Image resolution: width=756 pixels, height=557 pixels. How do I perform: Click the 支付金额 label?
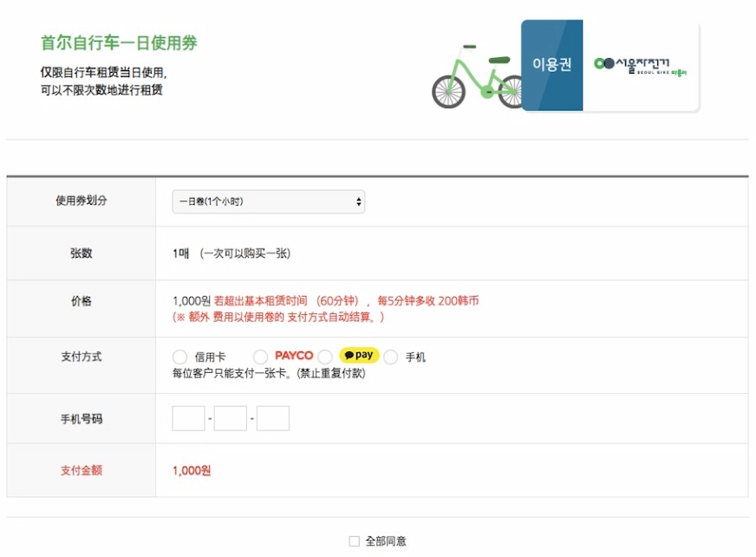click(x=81, y=470)
